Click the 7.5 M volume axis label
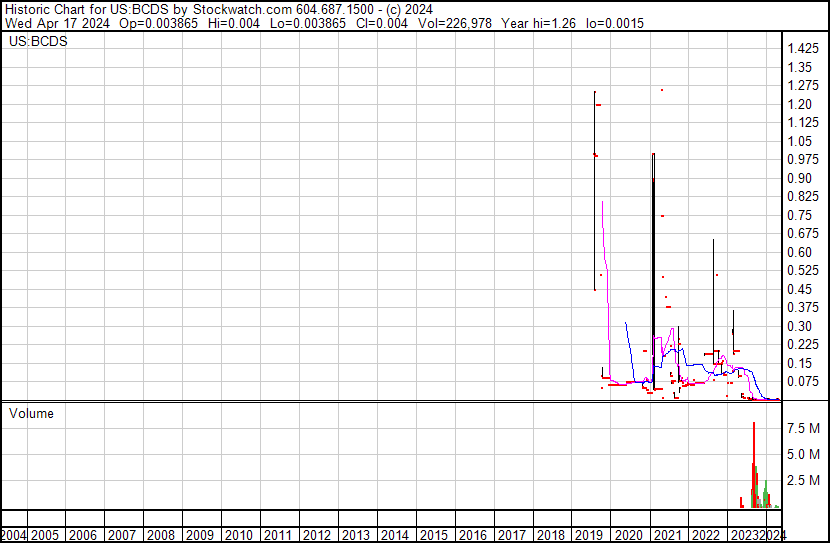This screenshot has height=543, width=830. coord(803,428)
